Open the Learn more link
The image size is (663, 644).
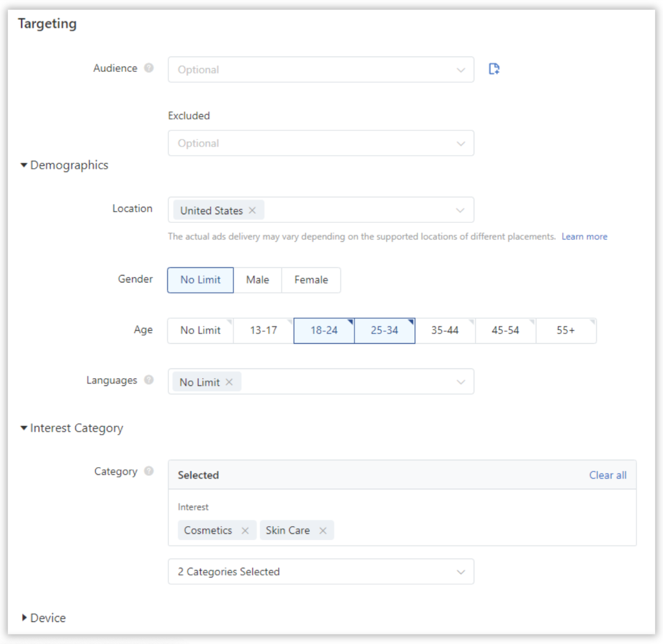point(584,236)
